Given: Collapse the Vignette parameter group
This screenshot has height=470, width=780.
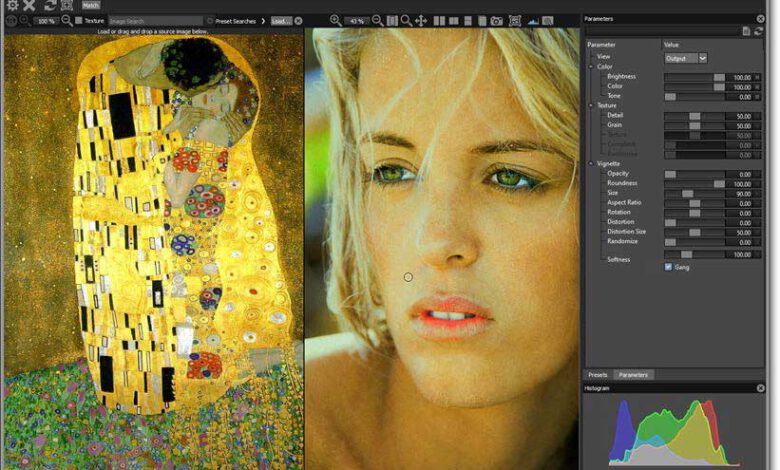Looking at the screenshot, I should [591, 163].
